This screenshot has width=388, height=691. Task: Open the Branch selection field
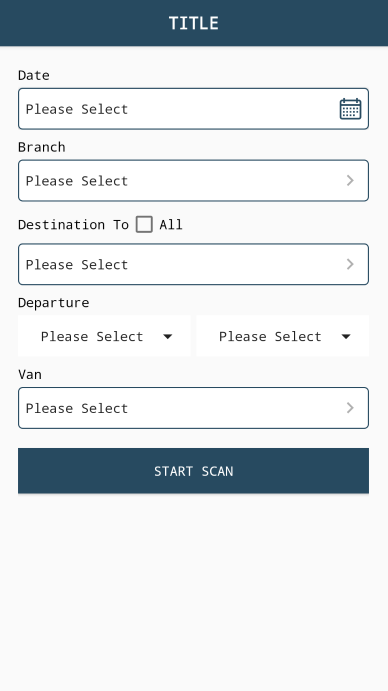(194, 181)
